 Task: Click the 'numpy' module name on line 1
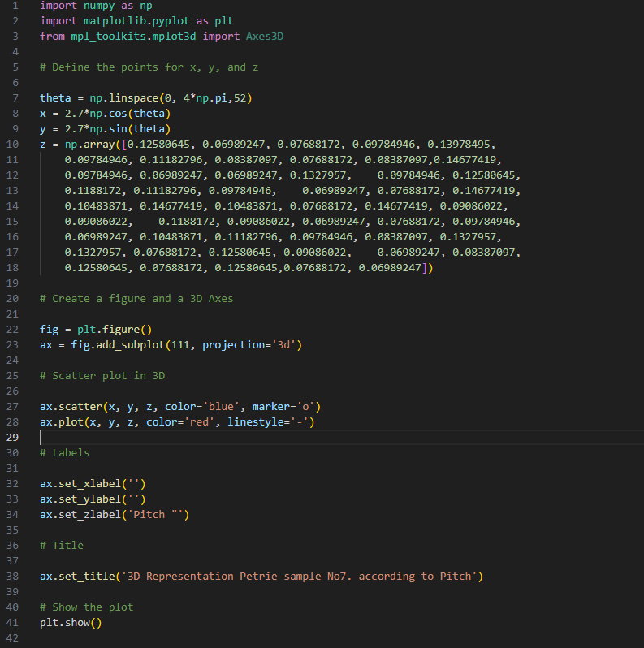tap(99, 6)
